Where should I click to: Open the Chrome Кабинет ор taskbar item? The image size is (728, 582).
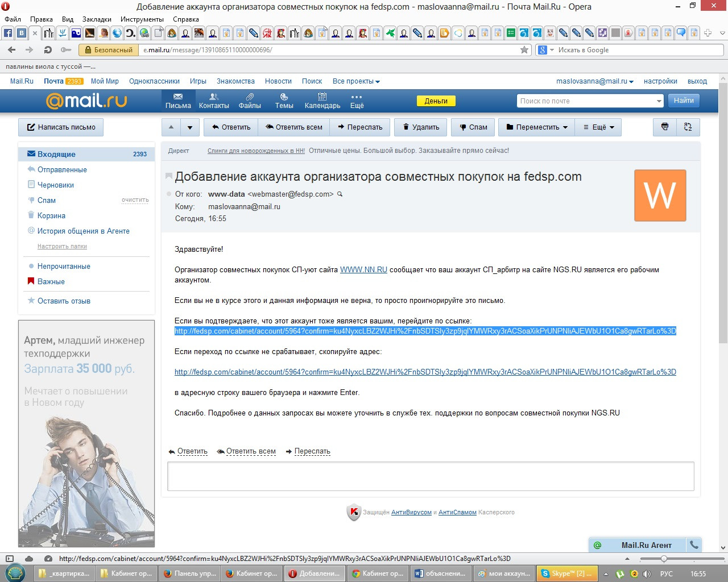click(377, 573)
